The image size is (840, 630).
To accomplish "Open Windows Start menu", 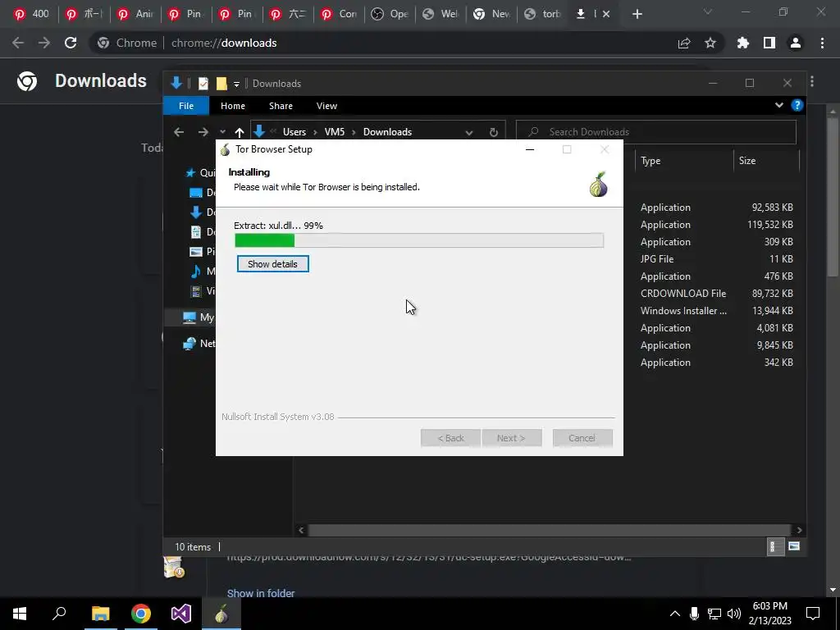I will tap(20, 614).
